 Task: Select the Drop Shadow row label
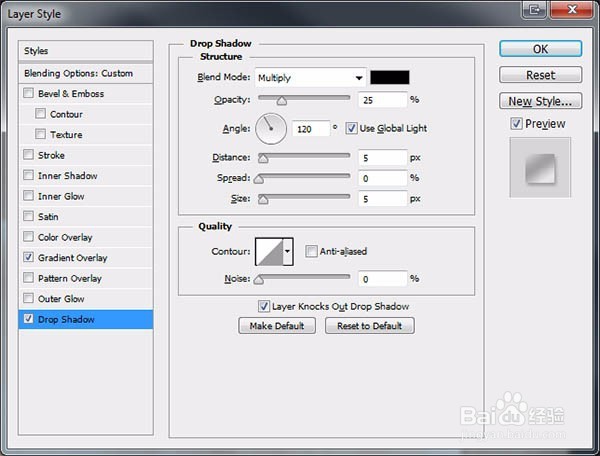click(x=66, y=319)
